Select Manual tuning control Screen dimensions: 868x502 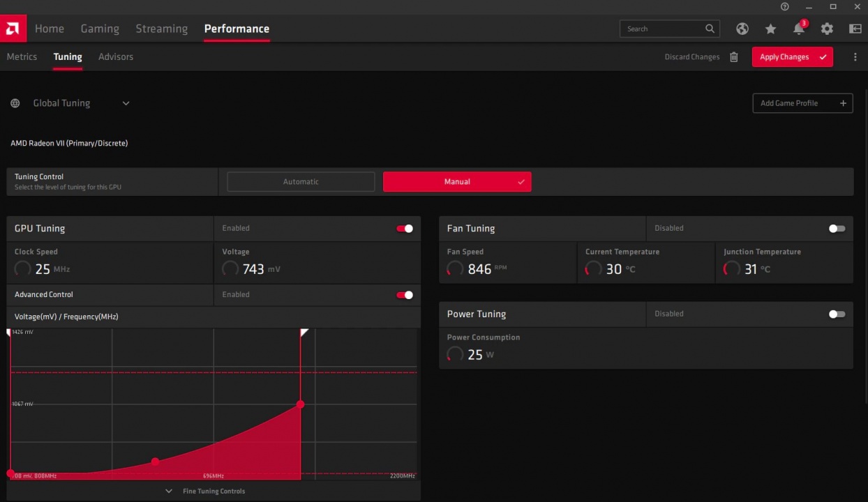click(x=457, y=182)
